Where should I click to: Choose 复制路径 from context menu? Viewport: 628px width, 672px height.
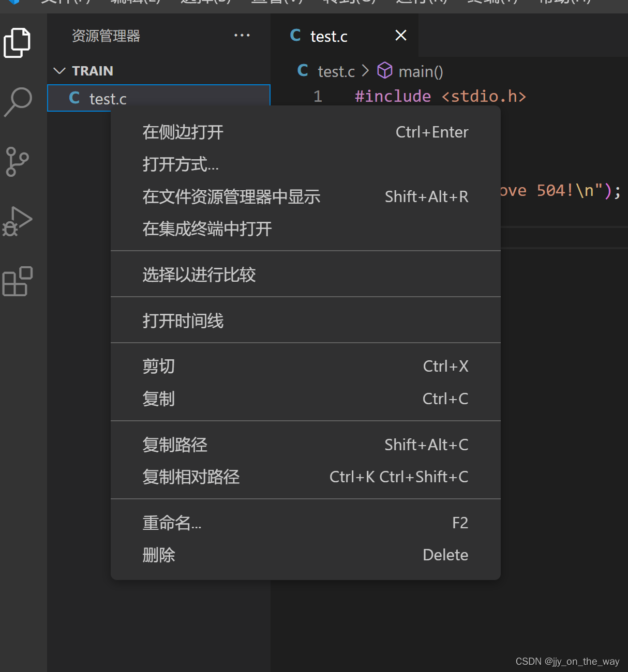(x=306, y=445)
